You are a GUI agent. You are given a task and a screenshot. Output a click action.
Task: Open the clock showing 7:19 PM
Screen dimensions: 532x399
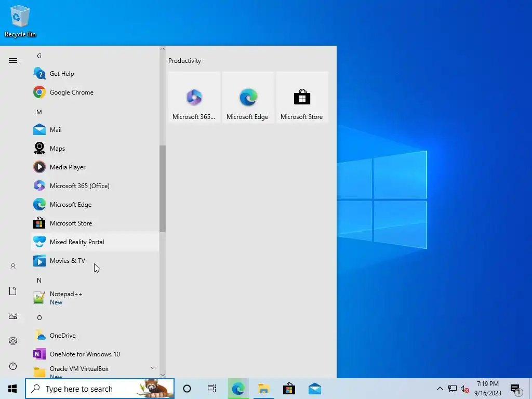click(x=487, y=389)
